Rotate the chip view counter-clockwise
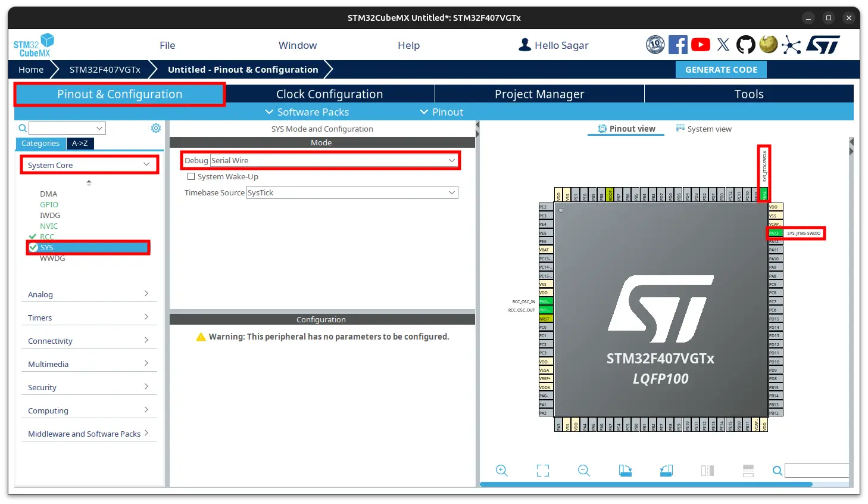 pyautogui.click(x=666, y=471)
